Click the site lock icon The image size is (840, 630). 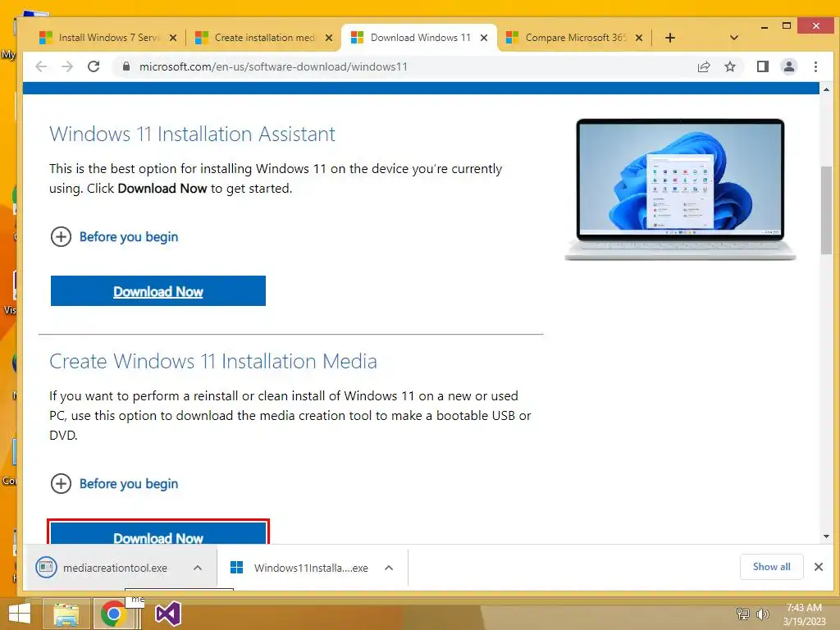(x=126, y=66)
